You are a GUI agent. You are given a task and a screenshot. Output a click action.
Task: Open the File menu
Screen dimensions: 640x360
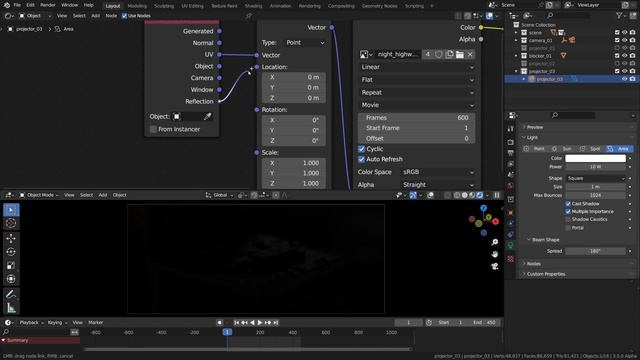(17, 5)
